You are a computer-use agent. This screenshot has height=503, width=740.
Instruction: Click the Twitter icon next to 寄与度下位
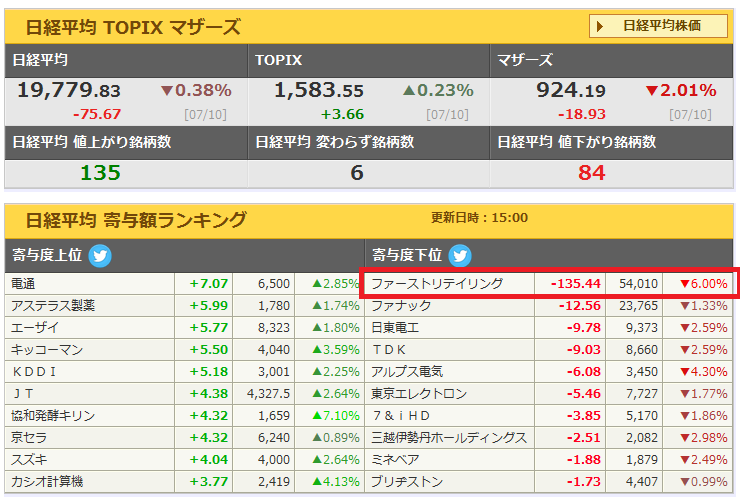[x=460, y=256]
